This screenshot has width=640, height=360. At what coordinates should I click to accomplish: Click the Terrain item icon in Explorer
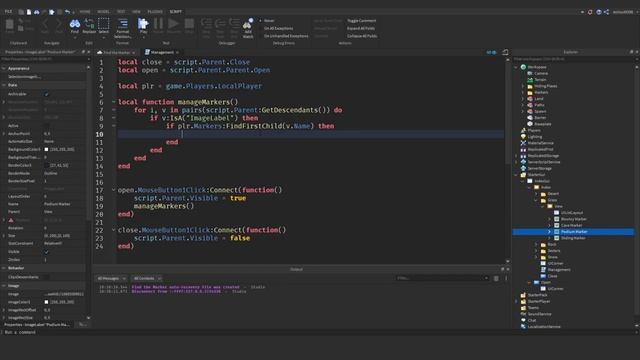click(530, 80)
